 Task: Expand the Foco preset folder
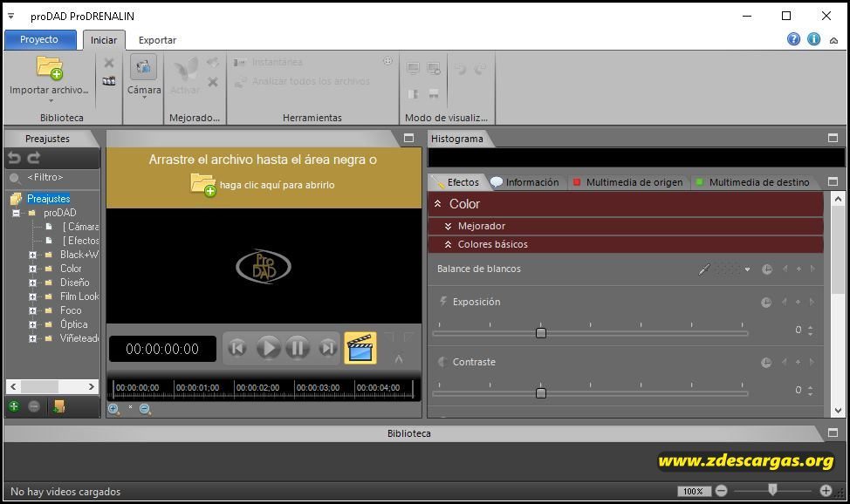pos(32,311)
